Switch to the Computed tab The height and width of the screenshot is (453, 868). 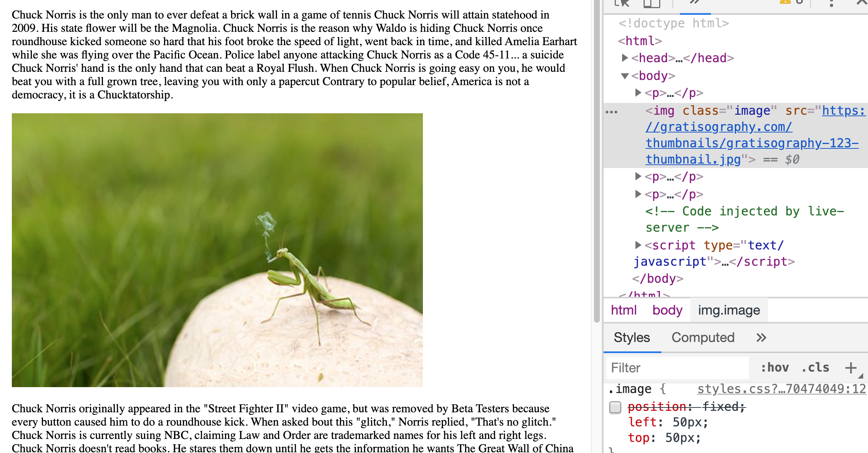coord(703,338)
